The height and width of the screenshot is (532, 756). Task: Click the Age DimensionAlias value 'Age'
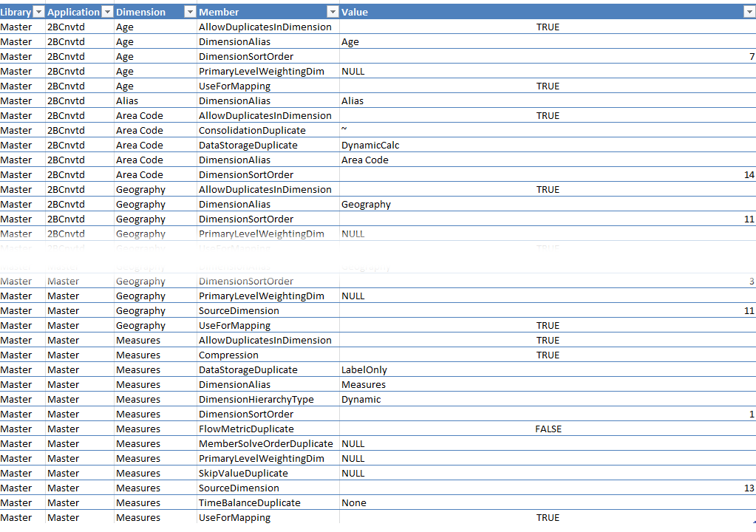pos(548,42)
